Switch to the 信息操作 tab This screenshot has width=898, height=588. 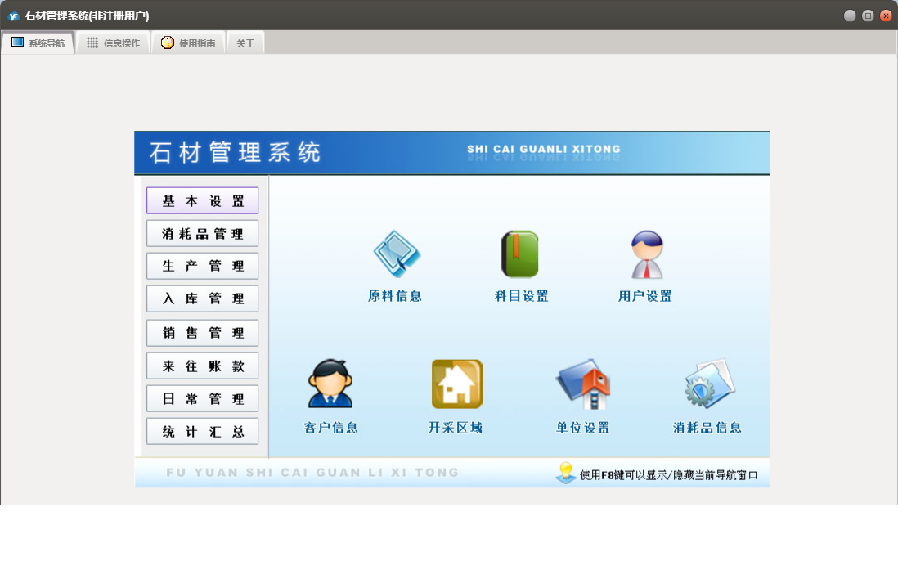pos(114,43)
